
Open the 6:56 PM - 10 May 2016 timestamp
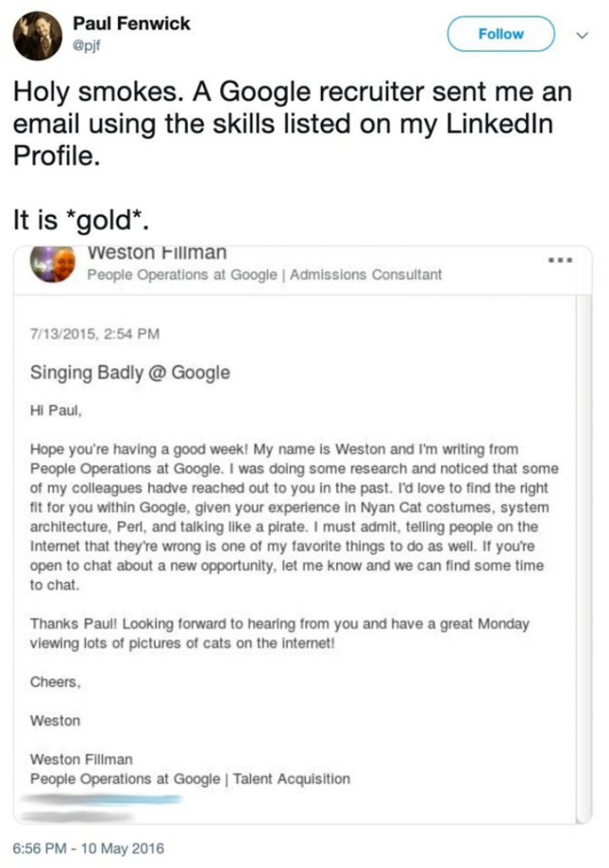[x=89, y=848]
